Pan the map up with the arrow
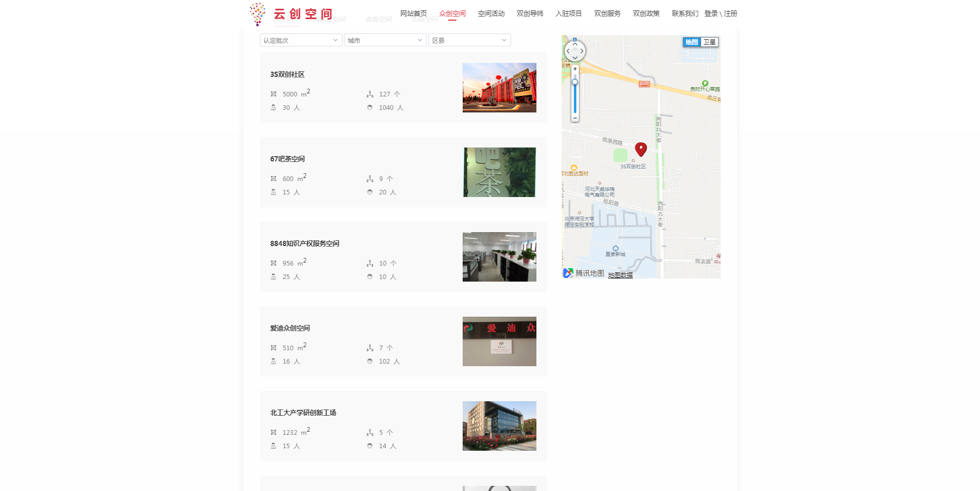The image size is (980, 491). click(x=575, y=44)
